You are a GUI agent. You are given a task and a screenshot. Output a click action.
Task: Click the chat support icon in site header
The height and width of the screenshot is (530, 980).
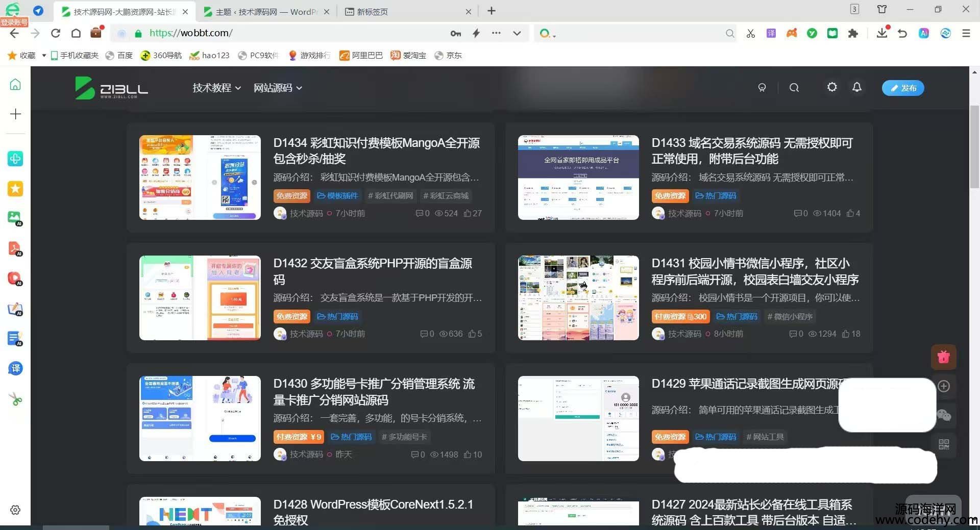(x=762, y=88)
